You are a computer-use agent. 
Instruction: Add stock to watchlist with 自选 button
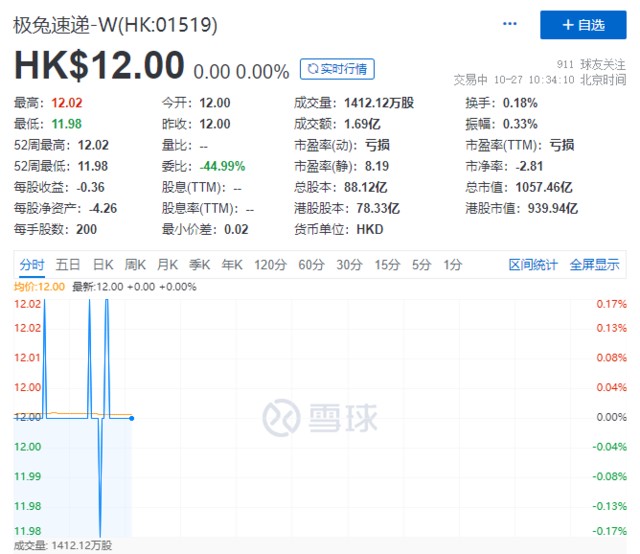[584, 24]
